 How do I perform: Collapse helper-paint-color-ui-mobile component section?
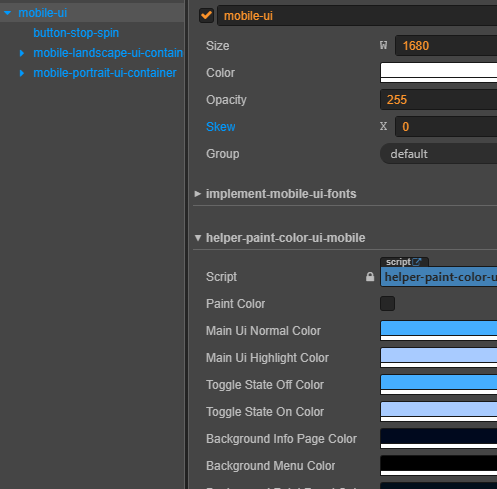coord(198,238)
